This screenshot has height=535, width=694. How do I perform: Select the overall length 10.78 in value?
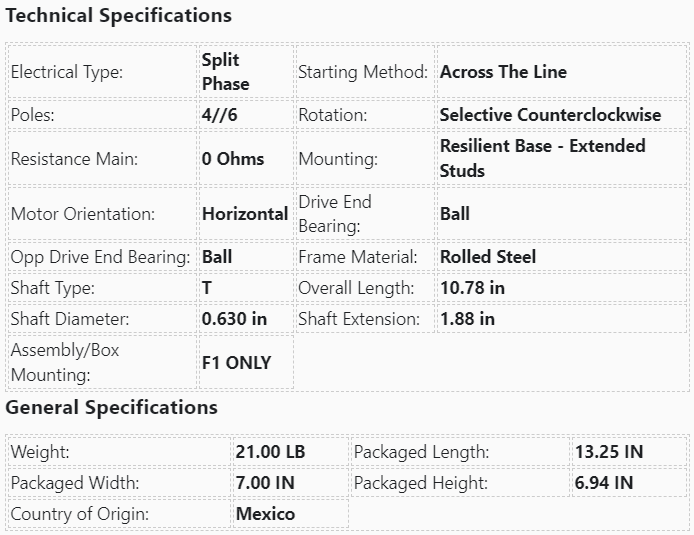(x=472, y=288)
